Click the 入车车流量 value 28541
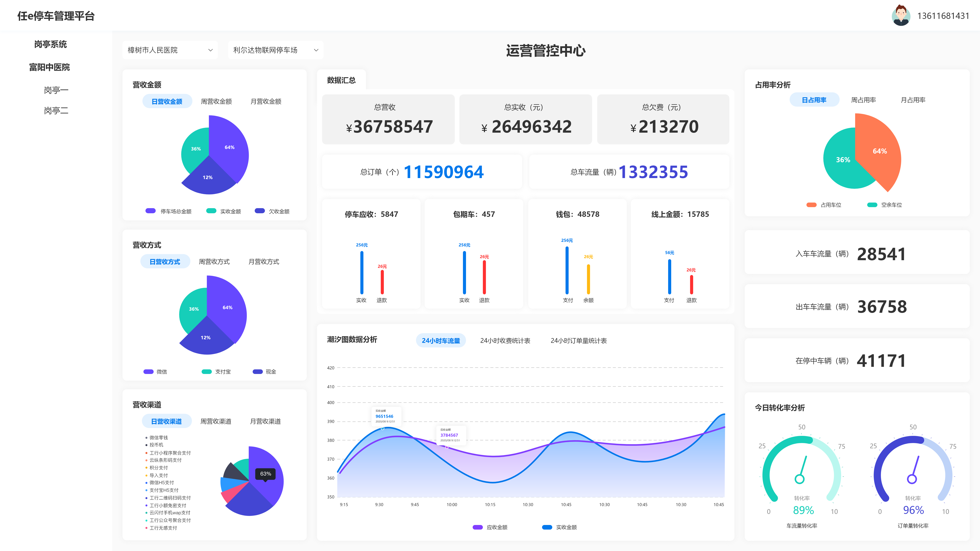The height and width of the screenshot is (551, 980). tap(881, 254)
